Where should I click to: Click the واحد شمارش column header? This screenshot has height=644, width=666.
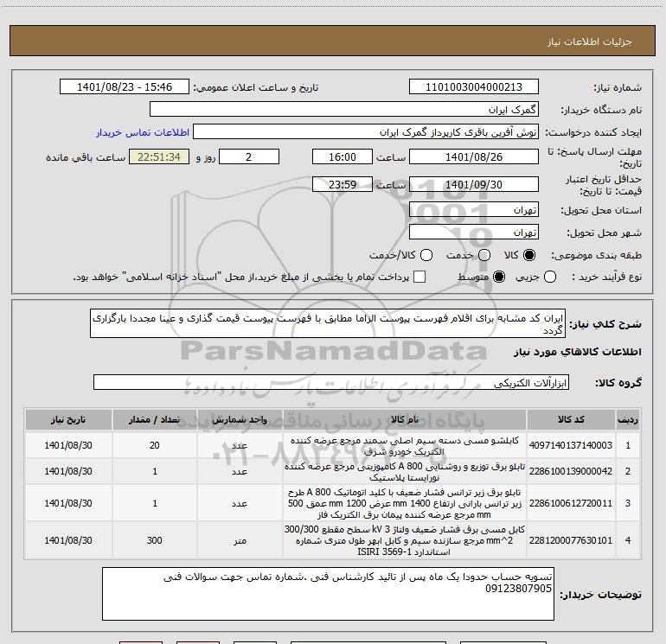point(240,419)
